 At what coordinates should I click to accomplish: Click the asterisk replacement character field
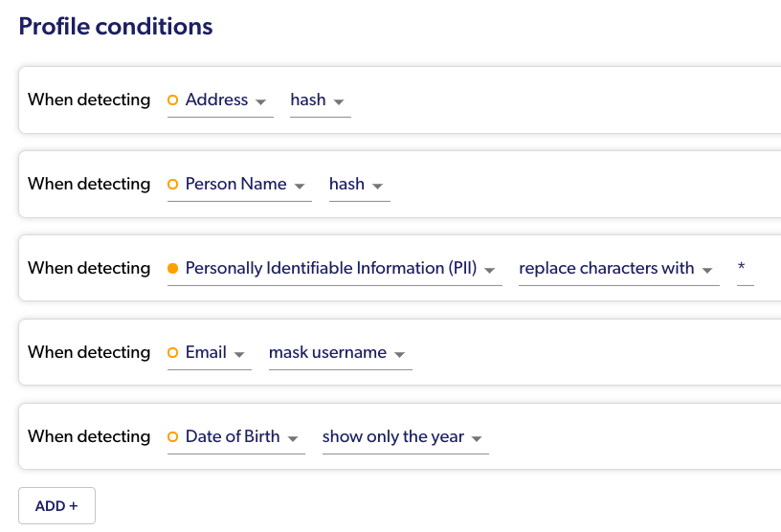(x=743, y=269)
